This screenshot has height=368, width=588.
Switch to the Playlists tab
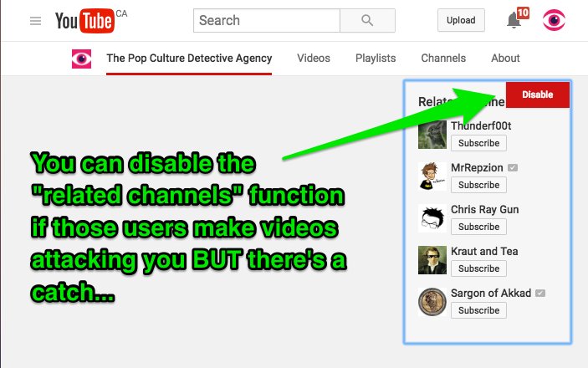376,59
